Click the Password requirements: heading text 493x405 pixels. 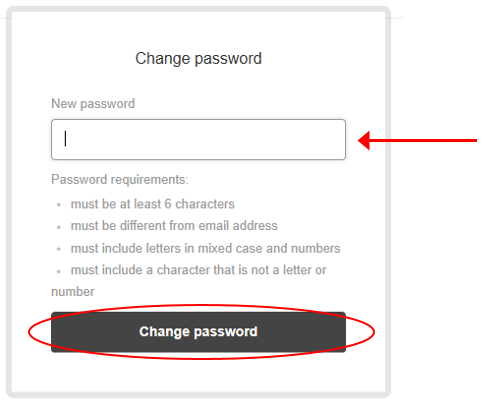(x=120, y=180)
